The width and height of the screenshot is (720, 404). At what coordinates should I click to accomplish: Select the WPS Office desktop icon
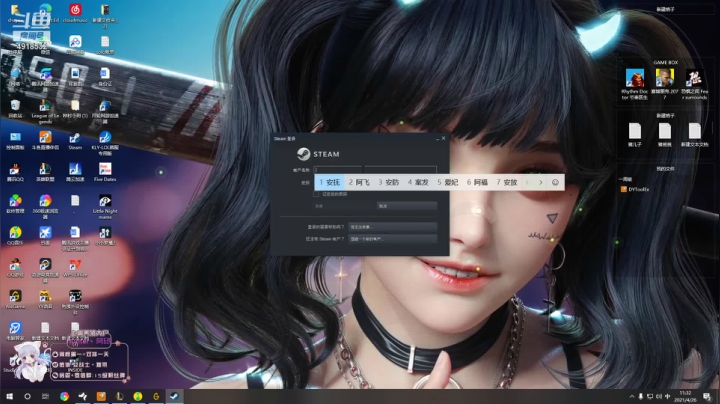pos(75,268)
